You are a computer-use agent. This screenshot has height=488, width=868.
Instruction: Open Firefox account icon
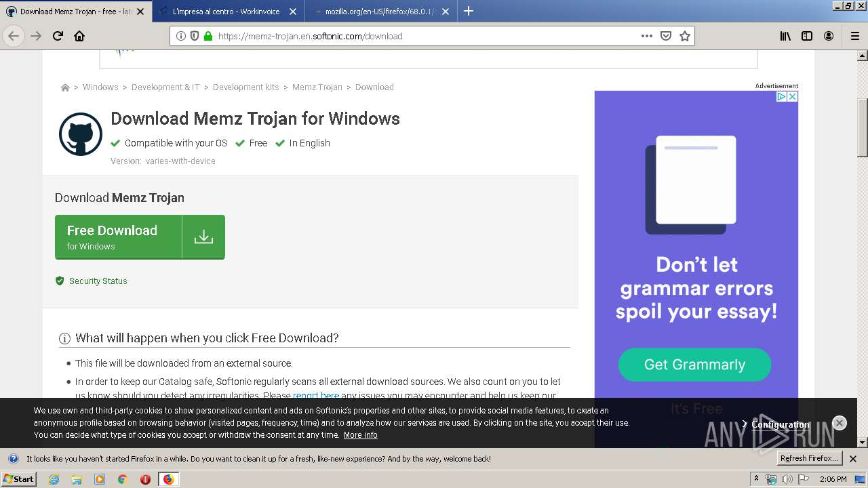(829, 36)
